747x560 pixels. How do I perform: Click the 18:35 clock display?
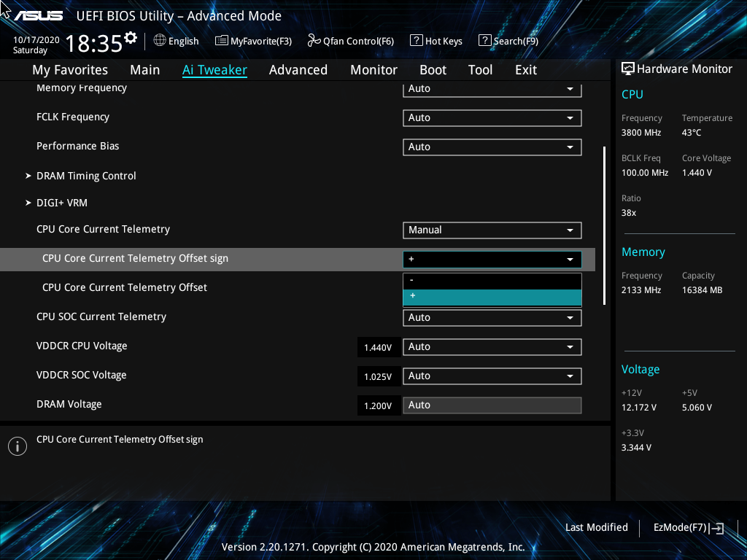click(x=94, y=44)
